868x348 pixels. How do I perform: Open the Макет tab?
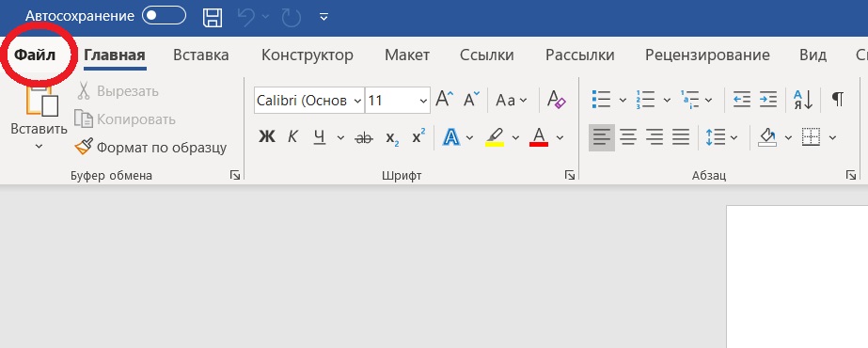[407, 55]
